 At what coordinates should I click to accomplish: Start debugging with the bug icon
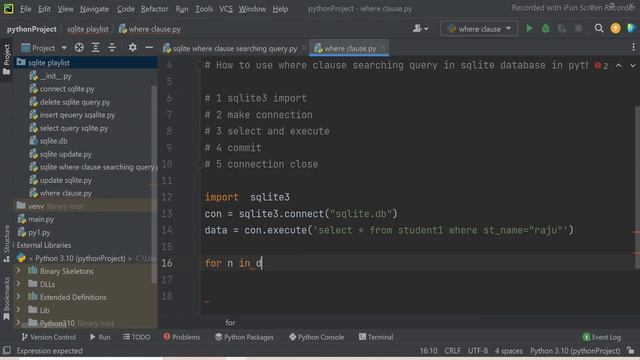[546, 29]
